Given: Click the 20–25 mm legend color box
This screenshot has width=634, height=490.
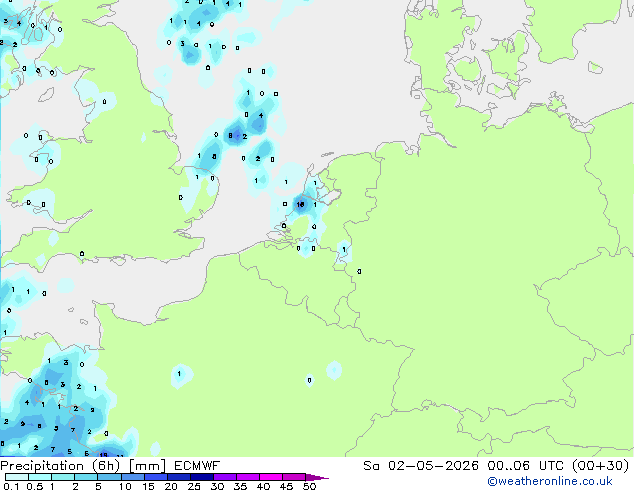Looking at the screenshot, I should click(x=179, y=477).
